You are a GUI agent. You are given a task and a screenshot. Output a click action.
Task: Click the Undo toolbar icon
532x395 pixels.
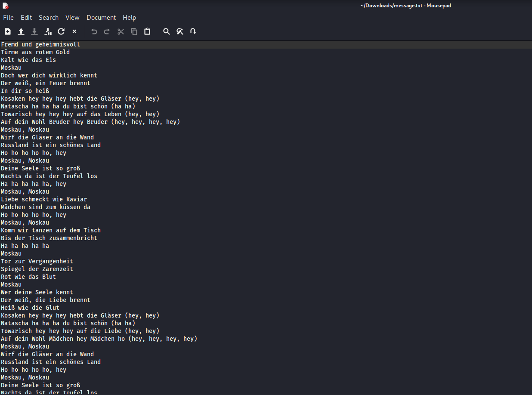94,31
